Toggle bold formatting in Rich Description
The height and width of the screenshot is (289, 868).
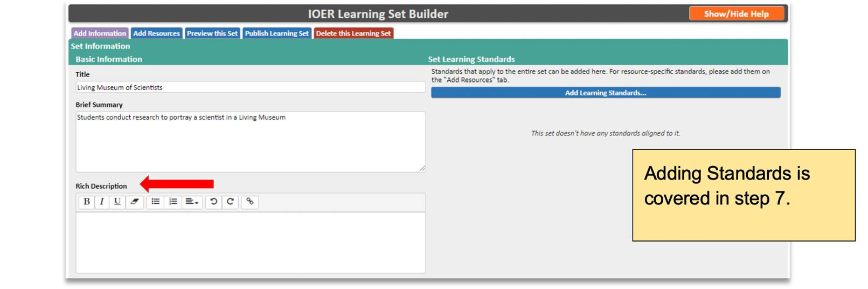click(86, 202)
